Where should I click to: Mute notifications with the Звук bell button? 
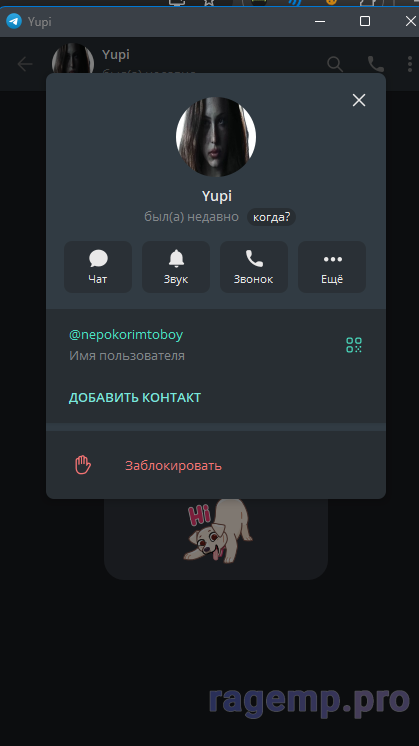tap(176, 267)
